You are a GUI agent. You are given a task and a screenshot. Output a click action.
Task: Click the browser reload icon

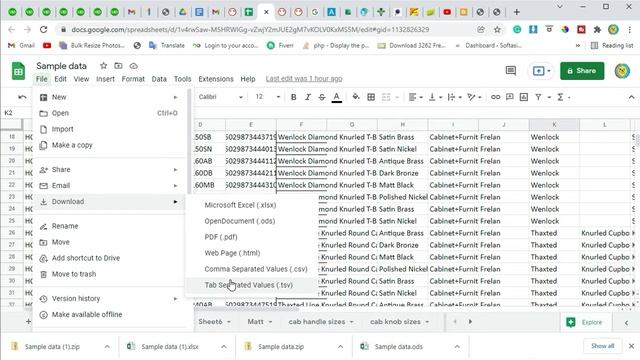[43, 29]
